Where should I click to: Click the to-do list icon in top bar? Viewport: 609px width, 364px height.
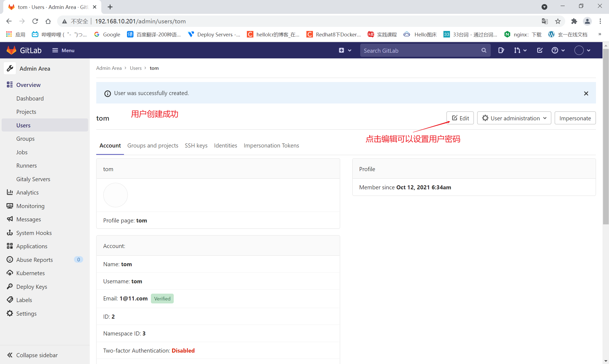coord(540,50)
